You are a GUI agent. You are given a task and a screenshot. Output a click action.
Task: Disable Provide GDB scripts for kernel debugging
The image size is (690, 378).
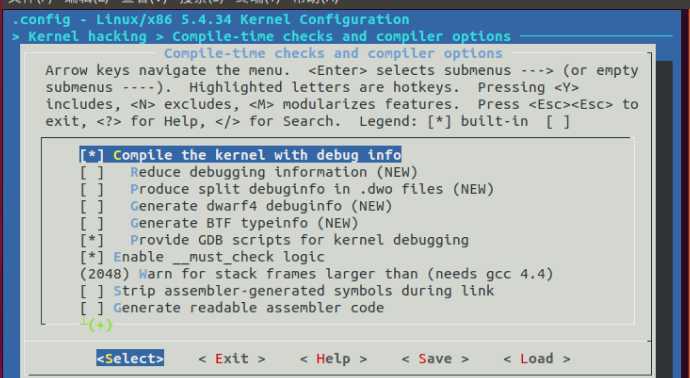(274, 240)
